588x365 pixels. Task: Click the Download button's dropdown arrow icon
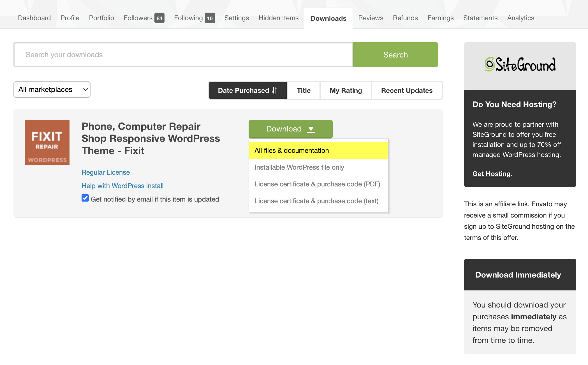(x=311, y=129)
